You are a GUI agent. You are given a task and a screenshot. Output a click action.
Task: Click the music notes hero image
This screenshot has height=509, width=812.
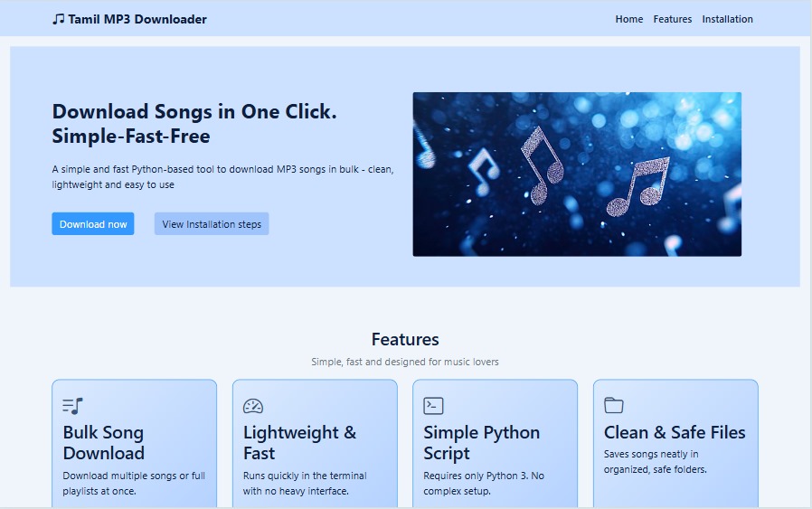(x=577, y=174)
